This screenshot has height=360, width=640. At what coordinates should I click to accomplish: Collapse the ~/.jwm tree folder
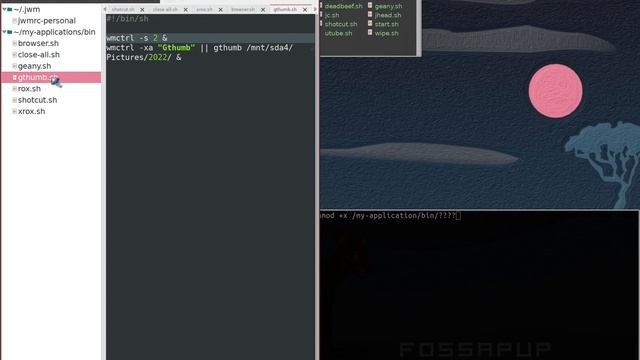pyautogui.click(x=4, y=9)
